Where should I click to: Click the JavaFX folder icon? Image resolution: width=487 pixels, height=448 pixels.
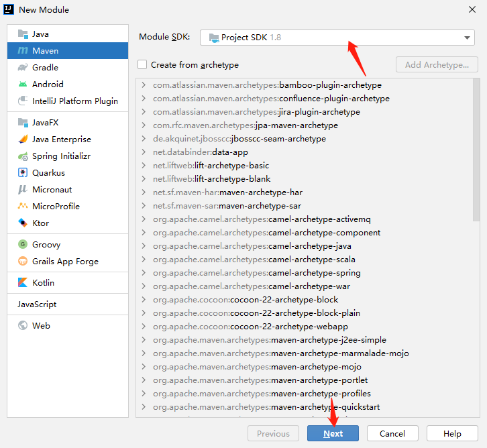23,122
